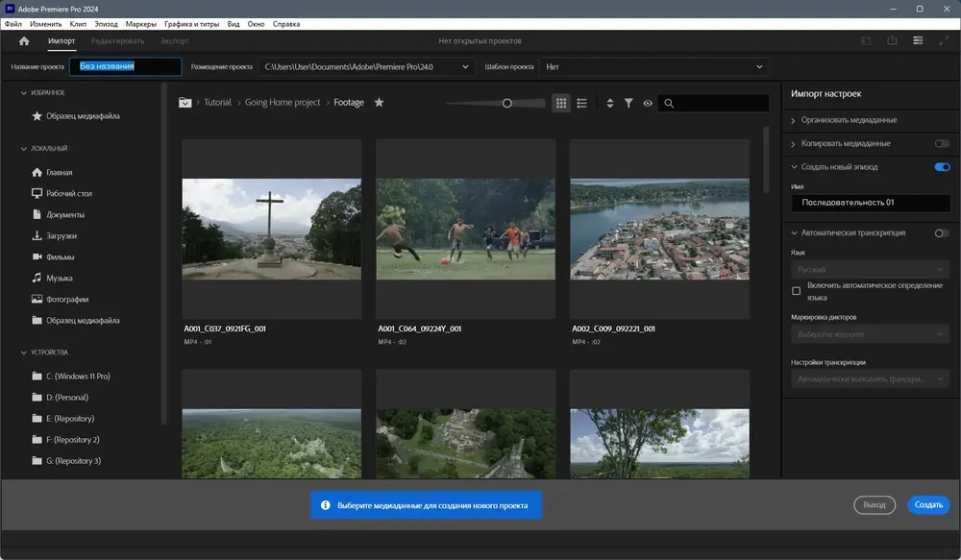Click the thumbnail size slider handle
Screen dimensions: 961x560
[x=507, y=103]
